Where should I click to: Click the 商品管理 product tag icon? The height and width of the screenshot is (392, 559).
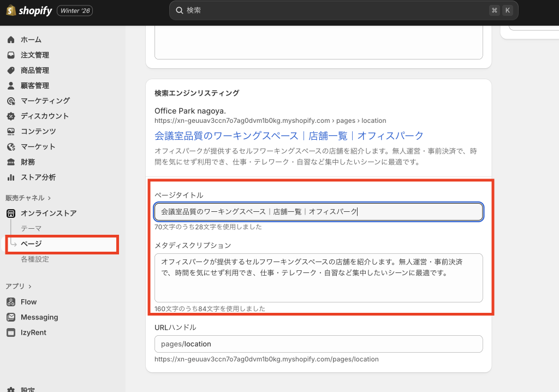pos(10,70)
